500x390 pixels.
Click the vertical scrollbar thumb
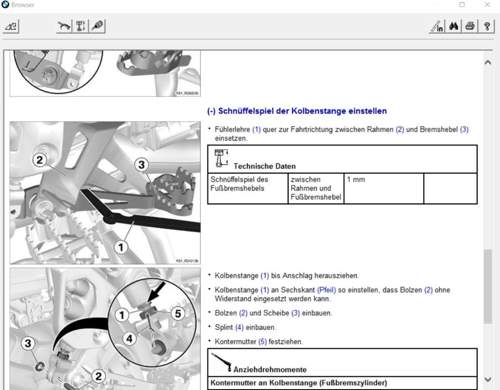point(488,286)
